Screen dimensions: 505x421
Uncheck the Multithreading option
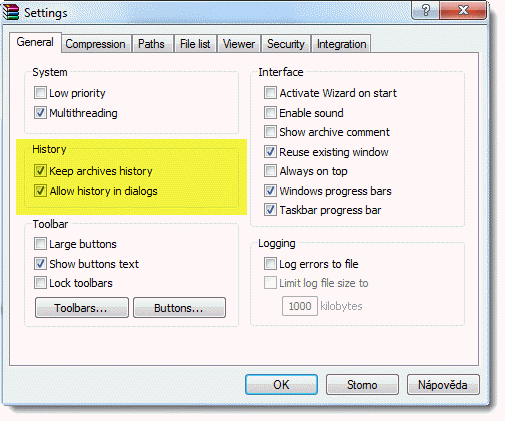(x=40, y=113)
